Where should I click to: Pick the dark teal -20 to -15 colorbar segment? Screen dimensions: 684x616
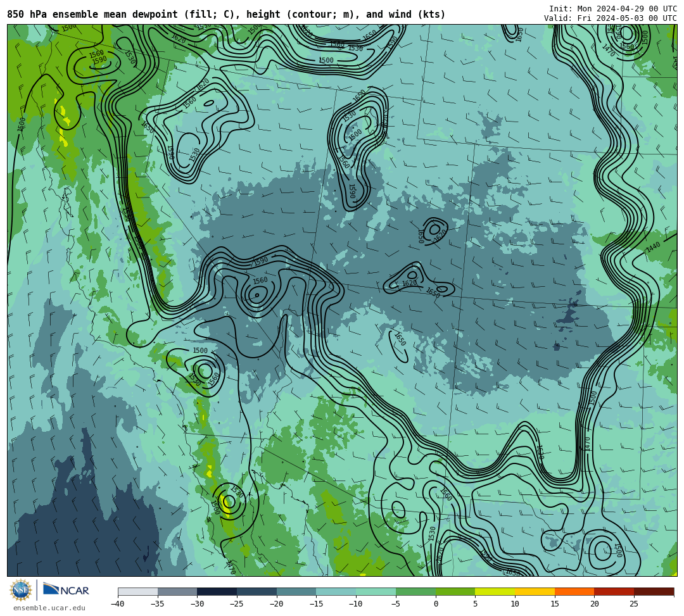click(296, 591)
